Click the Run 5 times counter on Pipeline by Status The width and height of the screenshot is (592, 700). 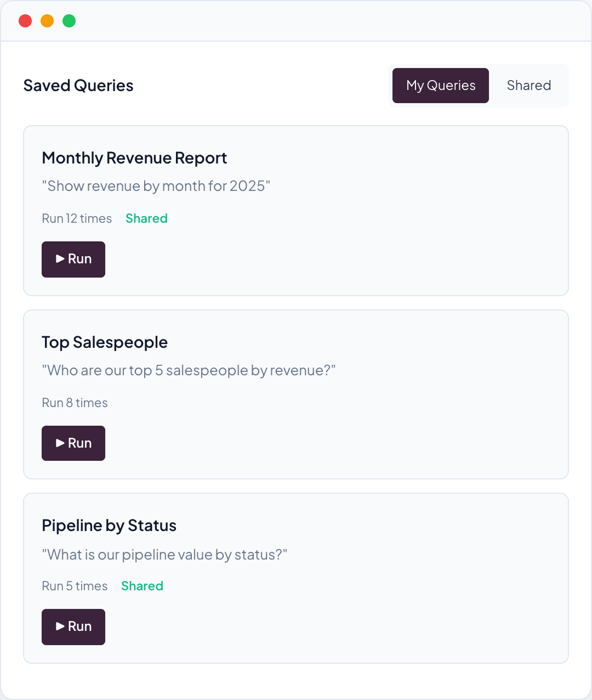click(x=75, y=586)
